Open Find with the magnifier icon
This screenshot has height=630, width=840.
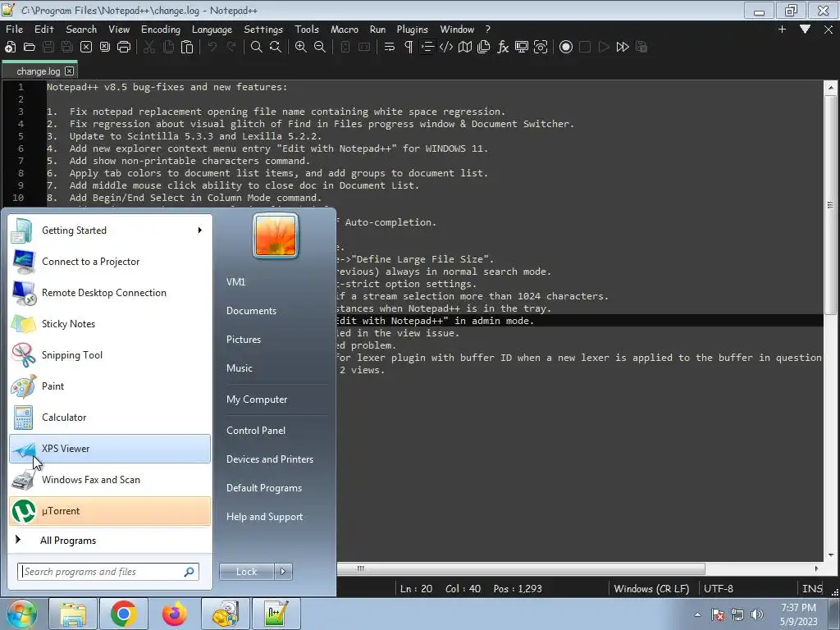257,47
